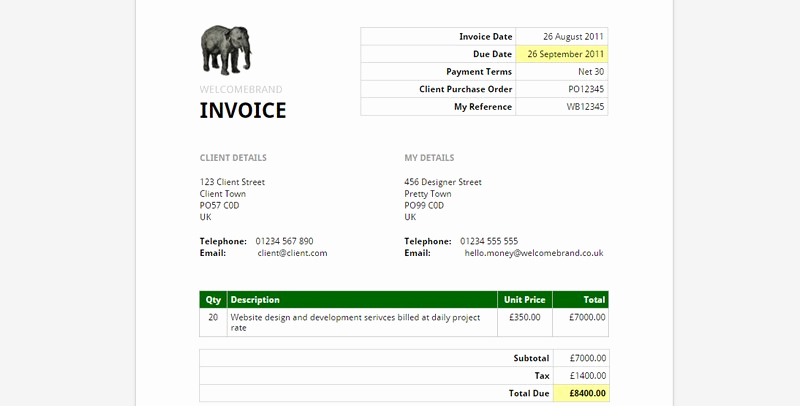Click phone number 01234 555 555
The image size is (800, 406).
tap(489, 241)
